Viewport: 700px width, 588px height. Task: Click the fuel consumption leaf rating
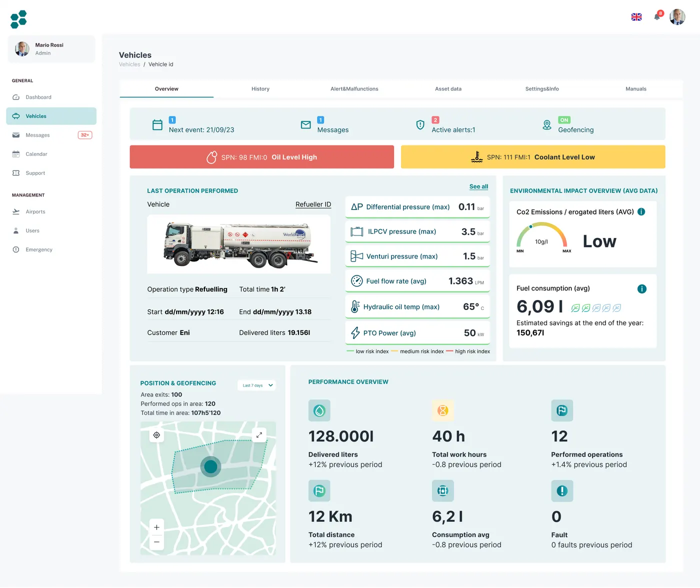pyautogui.click(x=596, y=308)
